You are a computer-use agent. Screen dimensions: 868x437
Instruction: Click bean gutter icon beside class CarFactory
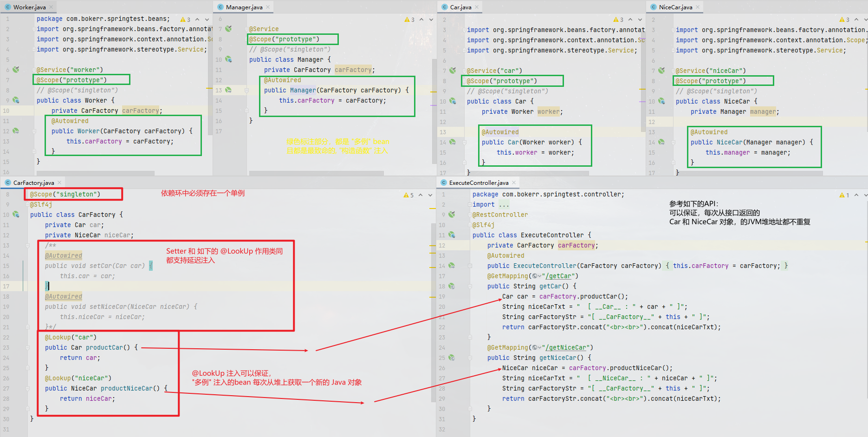click(16, 215)
